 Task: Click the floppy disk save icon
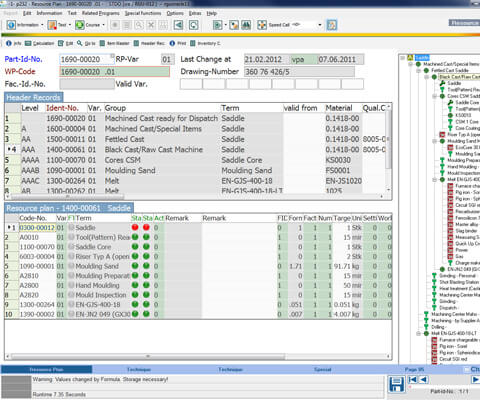pos(396,384)
